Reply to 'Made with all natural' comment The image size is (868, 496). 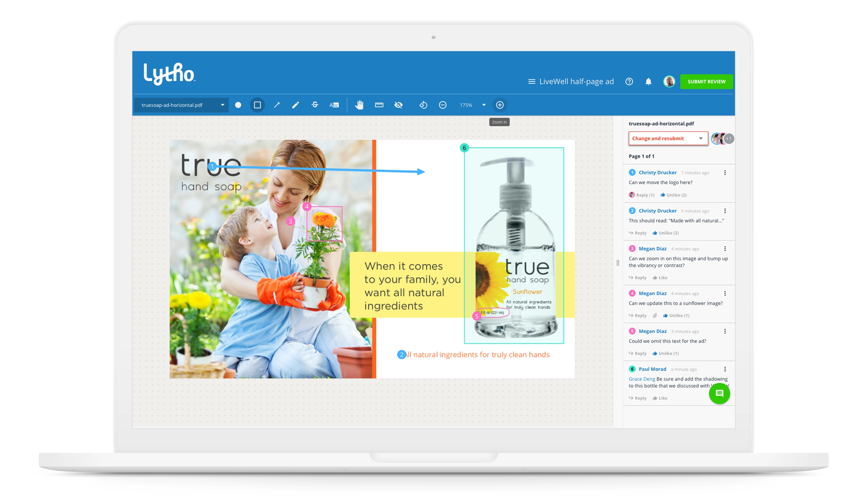tap(638, 233)
